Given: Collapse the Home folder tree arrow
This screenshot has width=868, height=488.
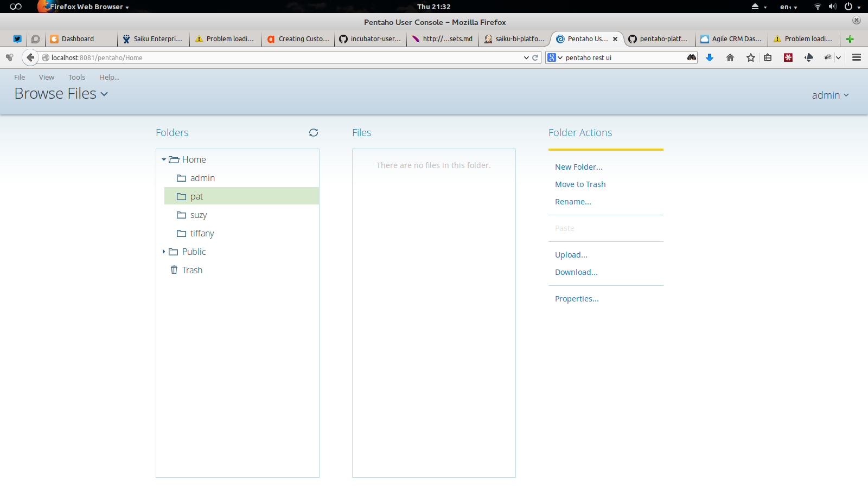Looking at the screenshot, I should (x=164, y=160).
